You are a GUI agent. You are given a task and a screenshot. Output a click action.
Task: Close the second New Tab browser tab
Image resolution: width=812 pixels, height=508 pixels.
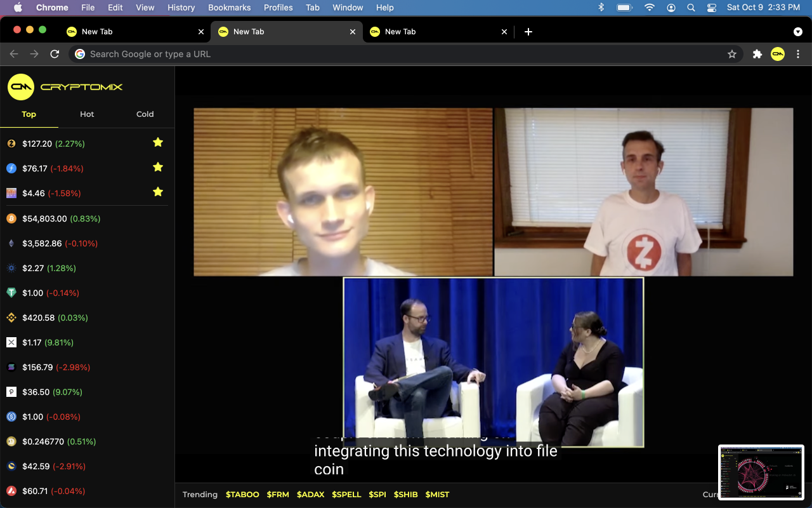pyautogui.click(x=353, y=32)
